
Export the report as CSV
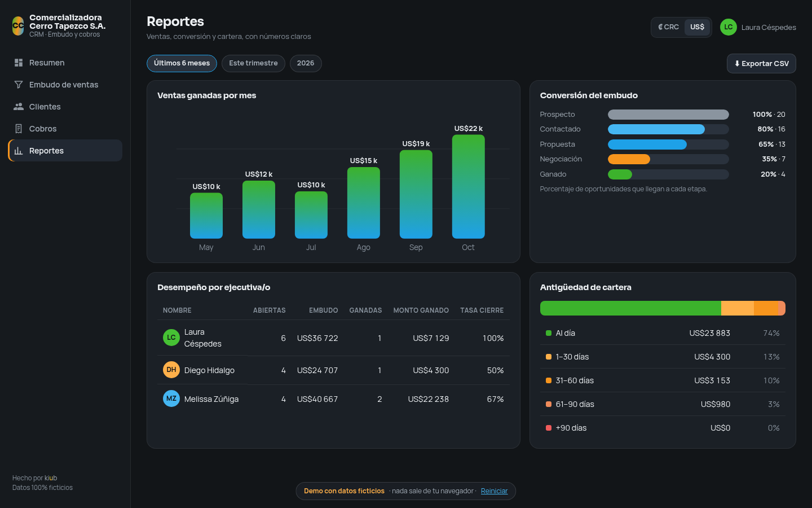[761, 64]
